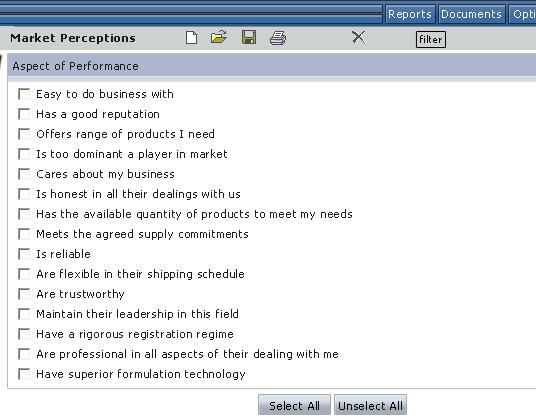Toggle 'Is reliable' checkbox
This screenshot has height=420, width=536.
coord(24,254)
